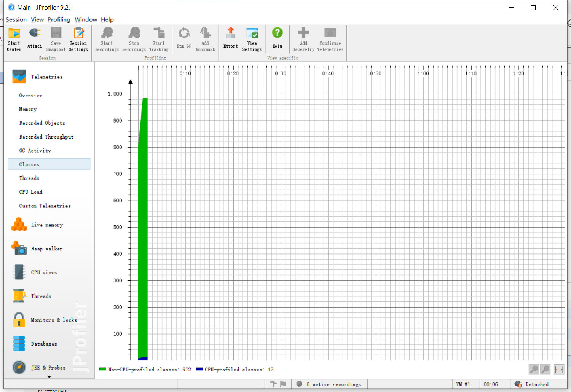The height and width of the screenshot is (392, 571).
Task: Select the Classes telemetry
Action: 49,164
